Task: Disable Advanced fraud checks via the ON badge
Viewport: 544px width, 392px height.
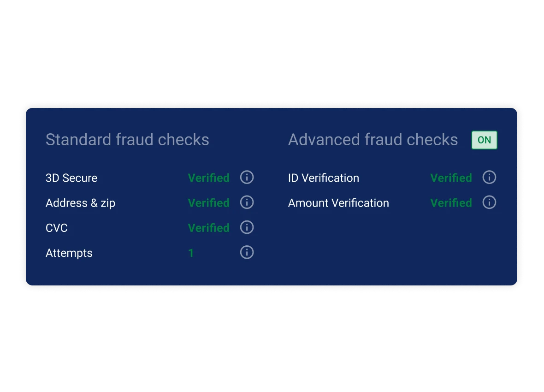Action: (484, 140)
